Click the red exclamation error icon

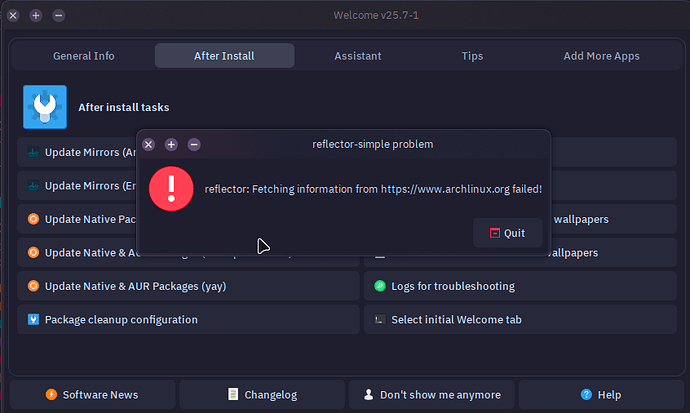[171, 188]
